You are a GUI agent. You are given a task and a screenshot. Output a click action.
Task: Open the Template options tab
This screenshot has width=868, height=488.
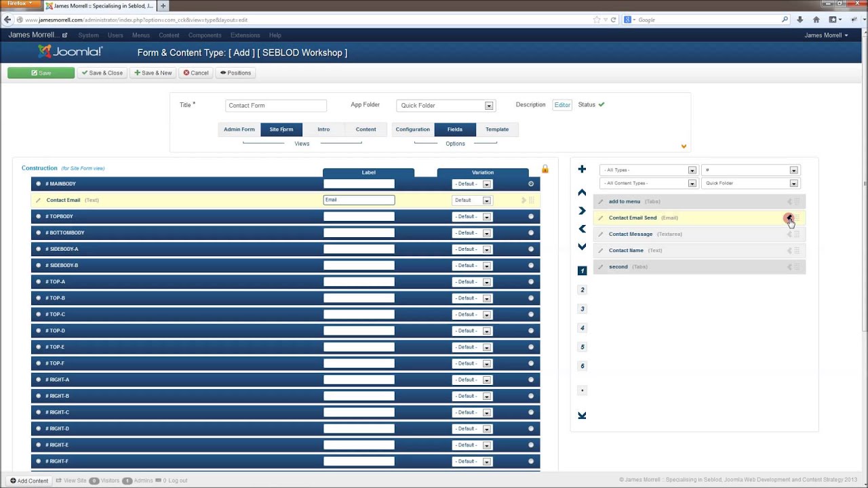coord(497,129)
